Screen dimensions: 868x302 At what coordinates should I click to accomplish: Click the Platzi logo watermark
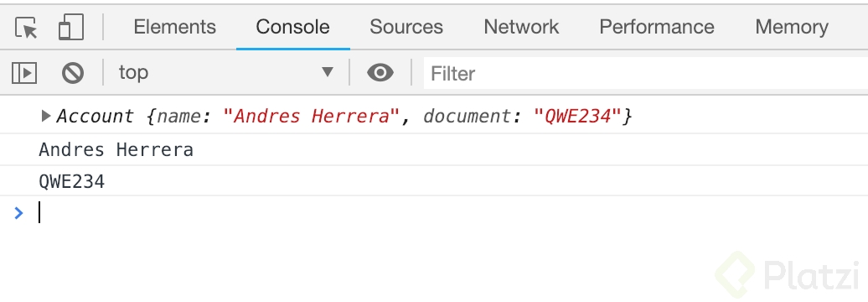coord(791,275)
